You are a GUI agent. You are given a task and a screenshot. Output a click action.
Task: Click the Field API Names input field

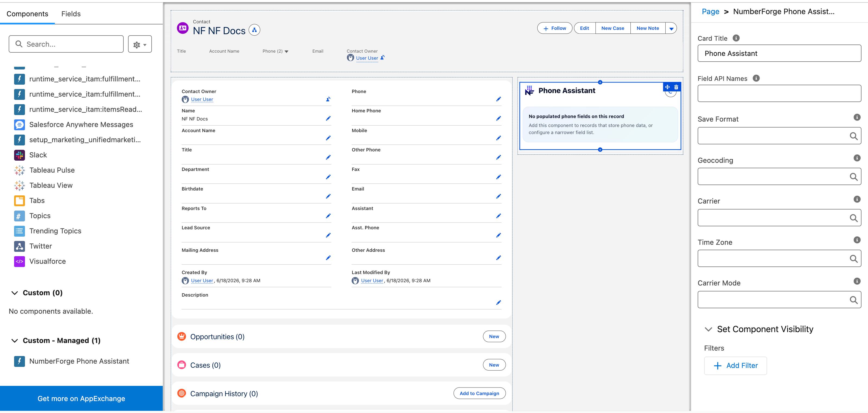779,93
